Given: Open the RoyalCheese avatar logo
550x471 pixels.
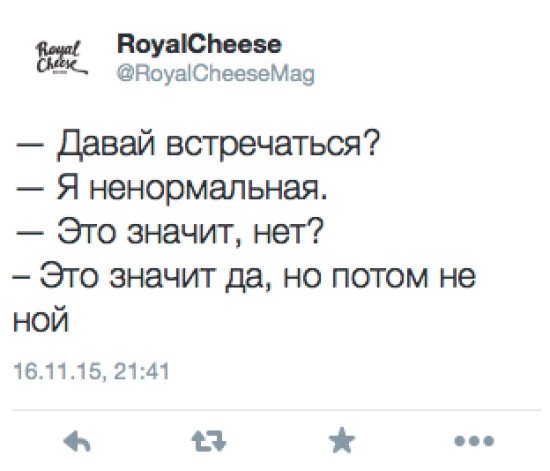Looking at the screenshot, I should [61, 58].
